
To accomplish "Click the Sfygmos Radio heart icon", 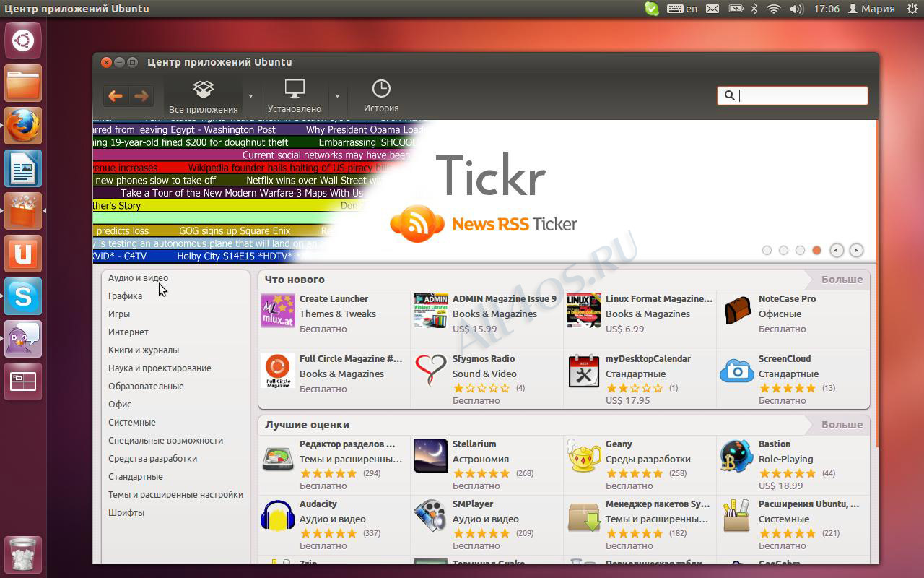I will (x=431, y=371).
